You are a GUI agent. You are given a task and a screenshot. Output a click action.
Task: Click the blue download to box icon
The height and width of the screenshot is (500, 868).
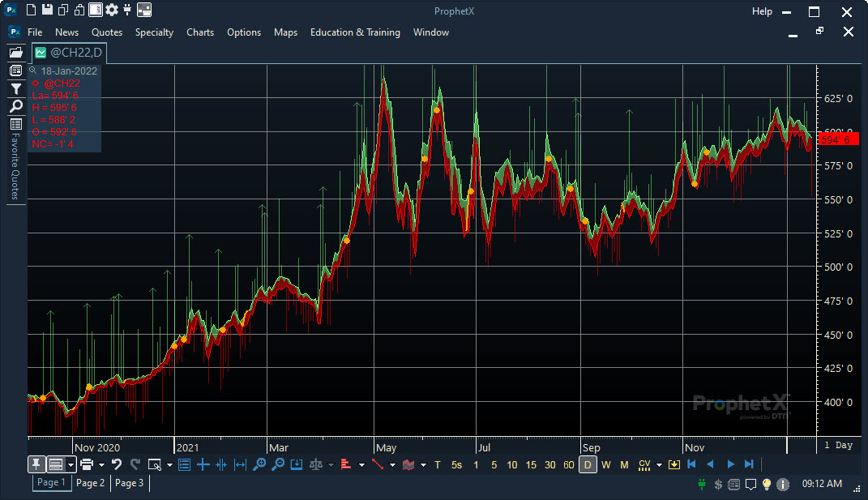click(297, 464)
